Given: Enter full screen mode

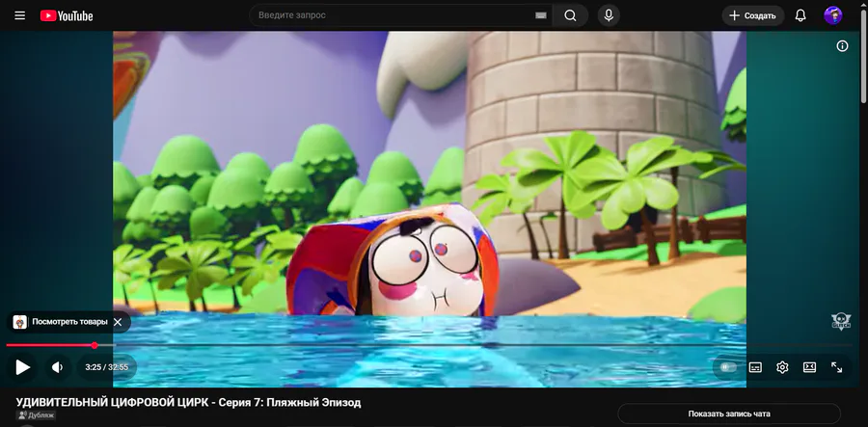Looking at the screenshot, I should (836, 367).
